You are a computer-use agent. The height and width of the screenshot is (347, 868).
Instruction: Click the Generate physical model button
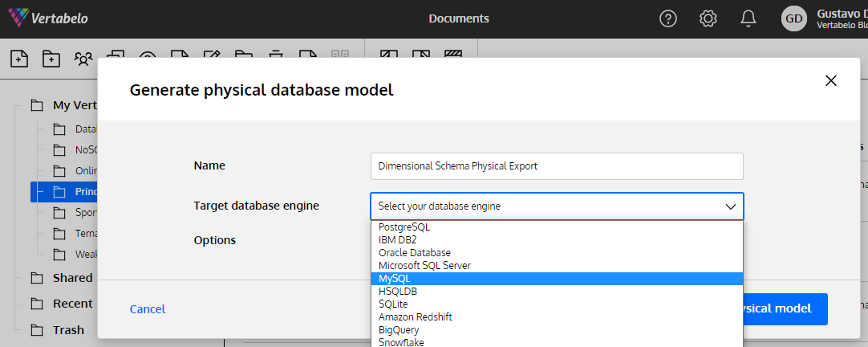(785, 308)
